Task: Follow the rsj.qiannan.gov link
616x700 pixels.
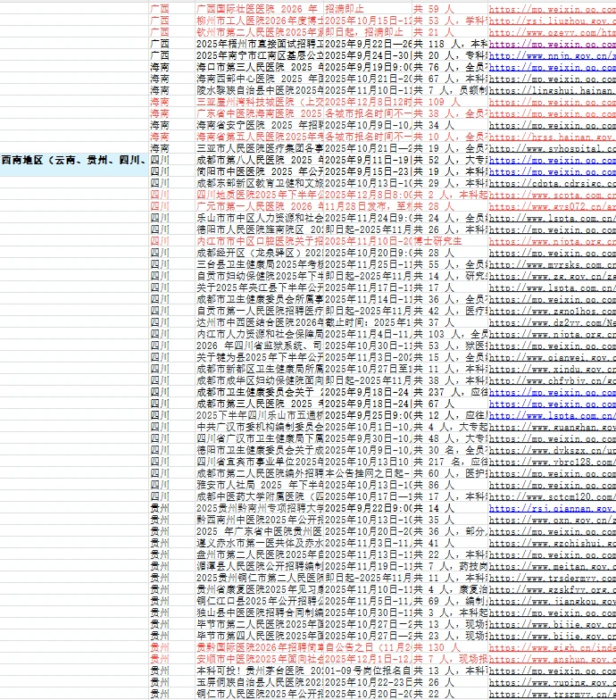Action: [x=552, y=508]
